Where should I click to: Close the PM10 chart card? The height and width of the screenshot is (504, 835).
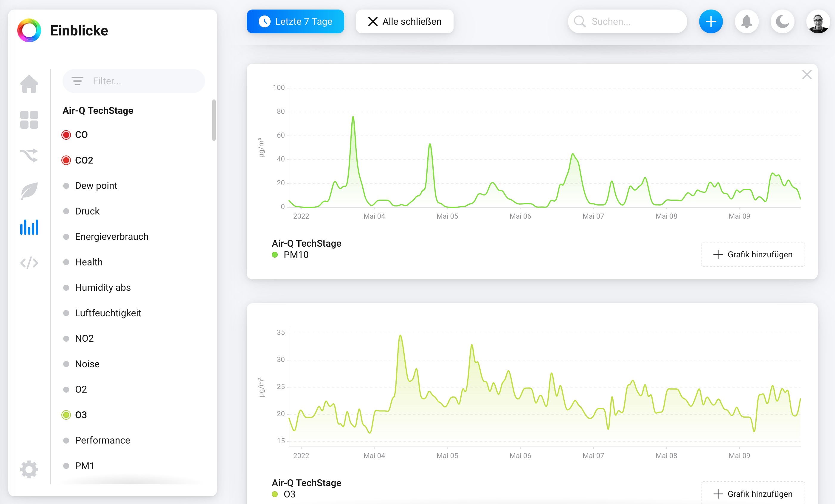coord(806,74)
